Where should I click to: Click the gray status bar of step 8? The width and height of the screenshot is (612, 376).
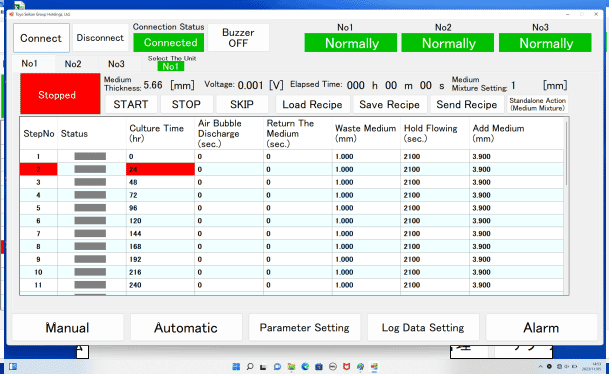tap(90, 246)
